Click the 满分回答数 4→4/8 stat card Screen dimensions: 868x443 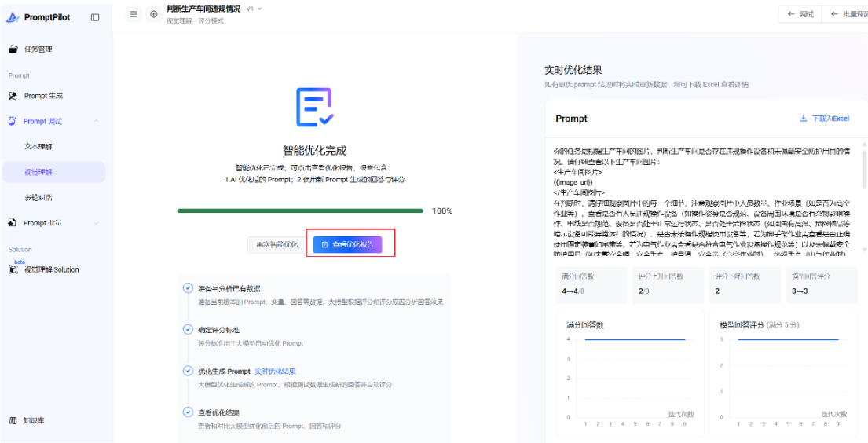591,284
